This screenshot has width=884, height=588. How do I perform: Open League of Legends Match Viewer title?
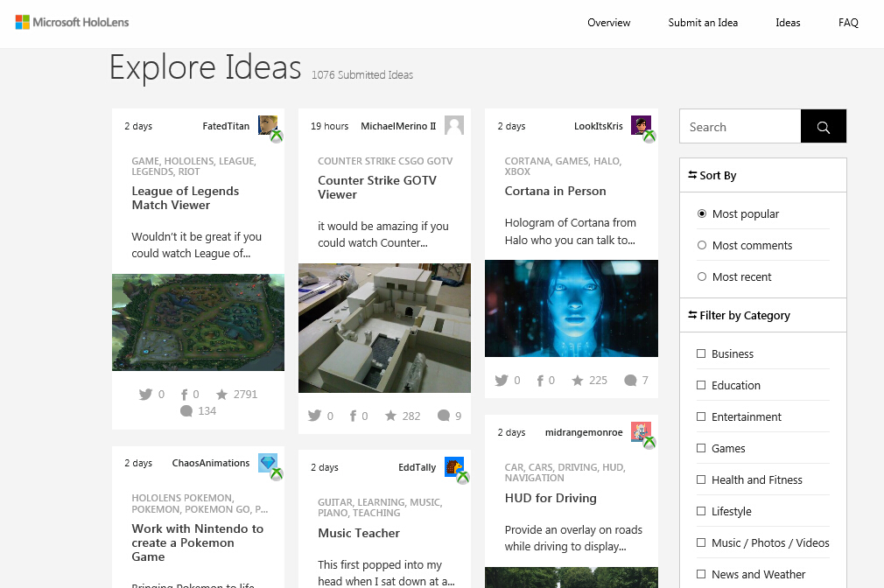click(186, 198)
